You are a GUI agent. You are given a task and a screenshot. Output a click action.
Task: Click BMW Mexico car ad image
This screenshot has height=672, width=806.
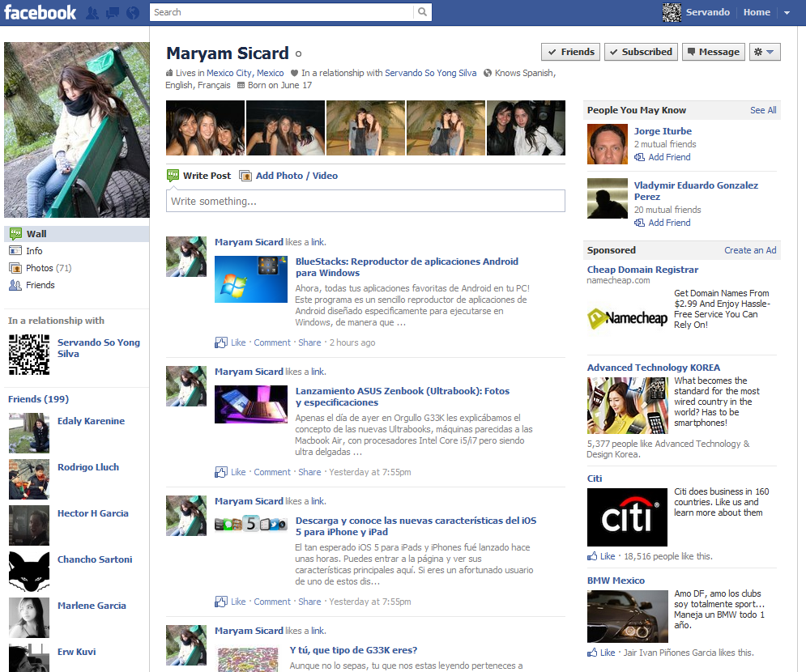pyautogui.click(x=627, y=616)
